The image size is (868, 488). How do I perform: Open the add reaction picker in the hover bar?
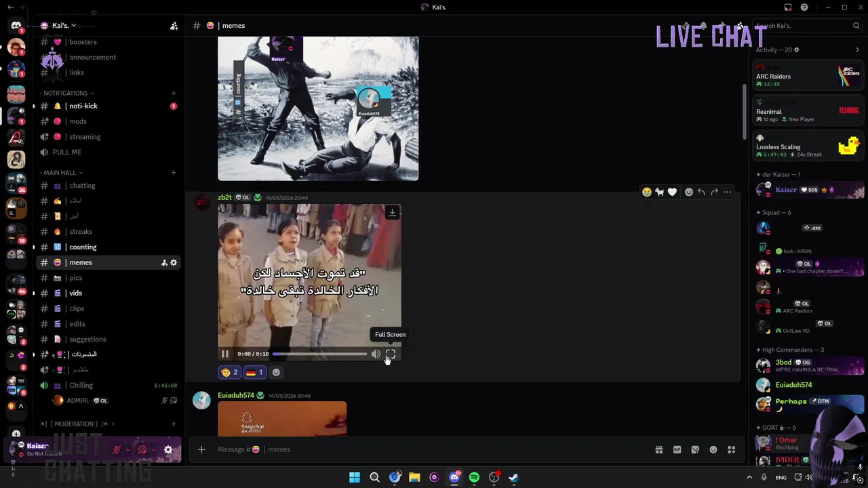(689, 192)
